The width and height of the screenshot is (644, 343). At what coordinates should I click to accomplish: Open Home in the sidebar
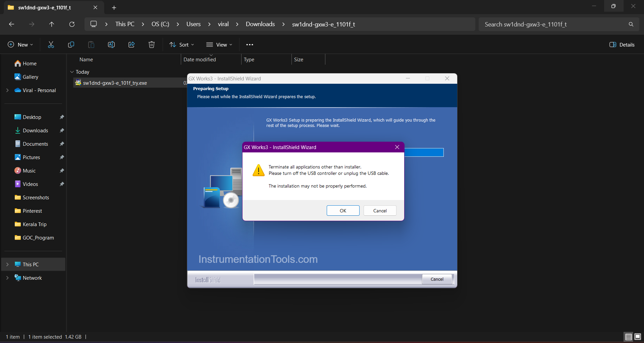(x=25, y=63)
